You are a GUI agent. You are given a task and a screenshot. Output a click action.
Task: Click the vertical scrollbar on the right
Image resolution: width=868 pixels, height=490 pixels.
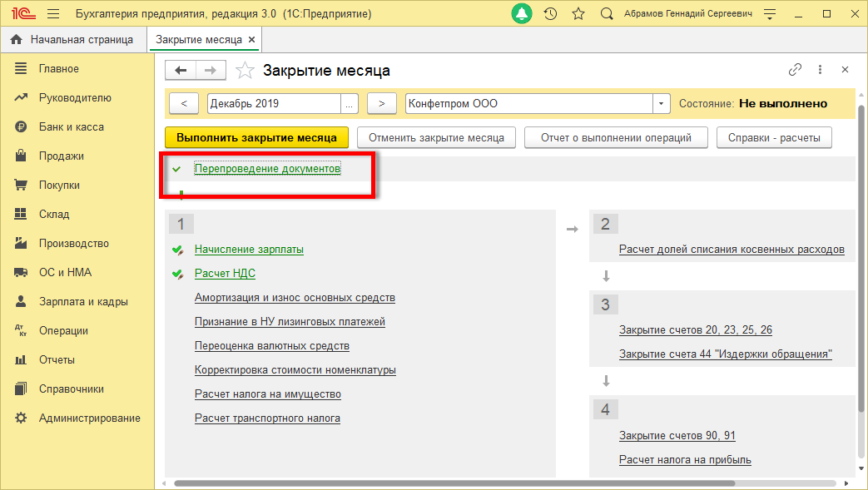(x=861, y=257)
